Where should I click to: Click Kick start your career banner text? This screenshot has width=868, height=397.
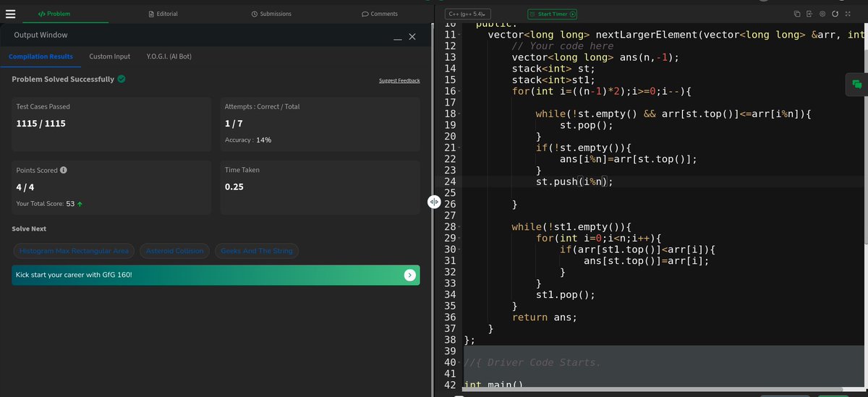pyautogui.click(x=74, y=275)
